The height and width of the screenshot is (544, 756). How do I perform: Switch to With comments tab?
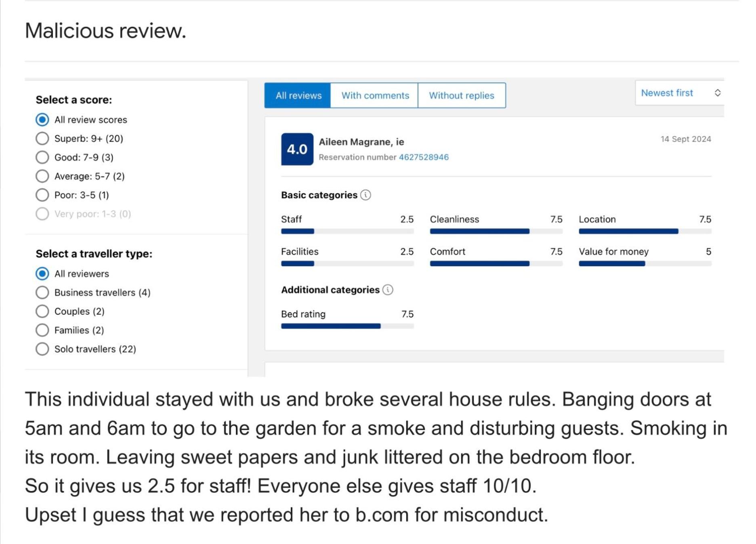tap(375, 96)
